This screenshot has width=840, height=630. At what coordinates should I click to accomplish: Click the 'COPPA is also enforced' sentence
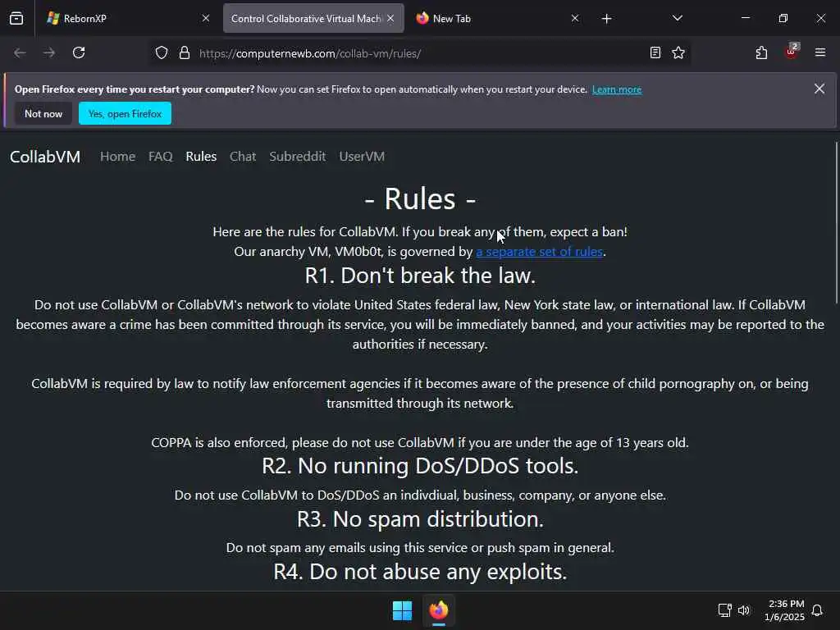click(420, 442)
